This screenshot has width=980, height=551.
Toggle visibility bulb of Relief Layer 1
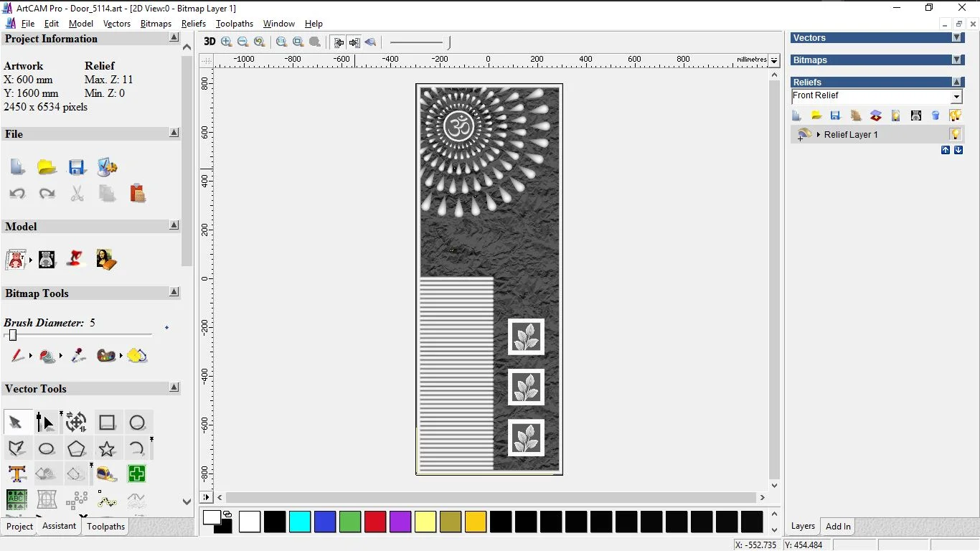pos(955,134)
